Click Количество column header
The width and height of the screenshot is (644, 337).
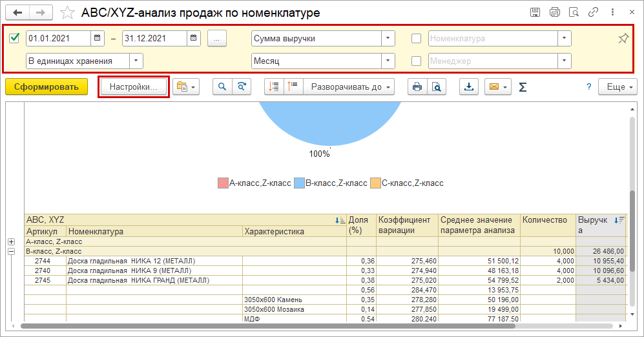(x=548, y=225)
